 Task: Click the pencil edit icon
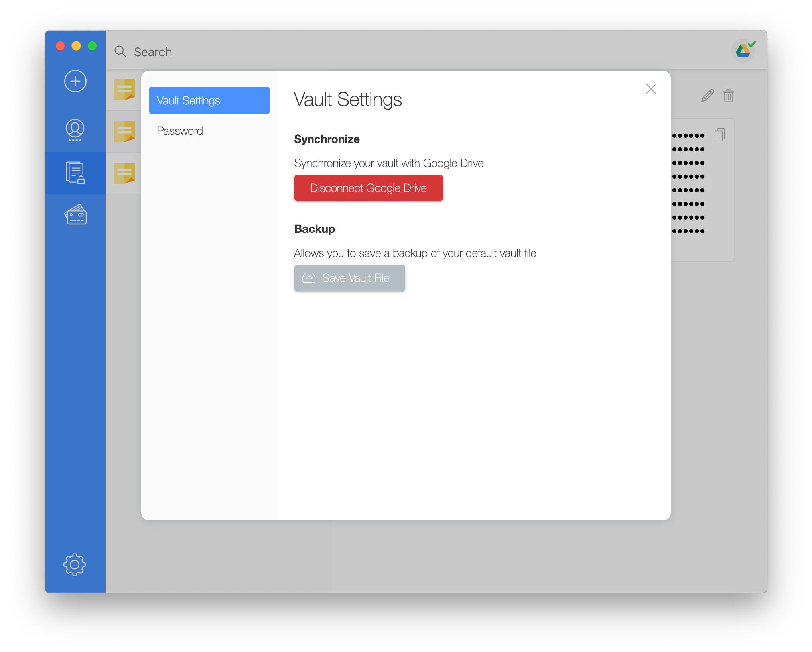pyautogui.click(x=707, y=96)
